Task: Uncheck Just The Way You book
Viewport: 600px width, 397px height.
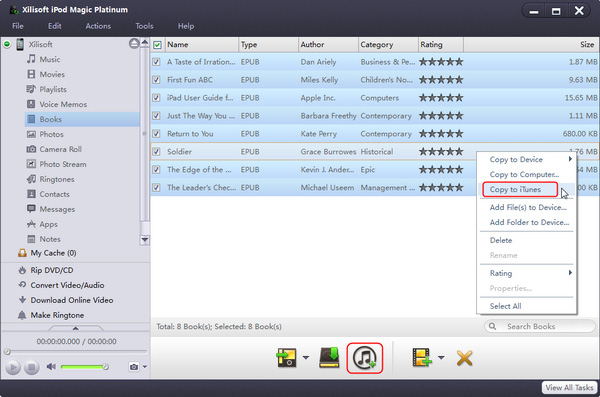Action: pyautogui.click(x=156, y=116)
